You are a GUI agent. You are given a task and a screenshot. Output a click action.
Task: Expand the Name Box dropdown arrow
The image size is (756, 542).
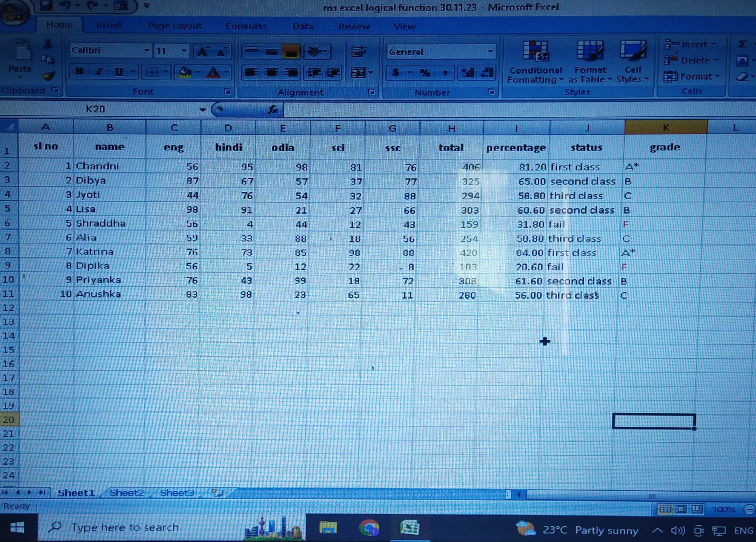tap(202, 109)
